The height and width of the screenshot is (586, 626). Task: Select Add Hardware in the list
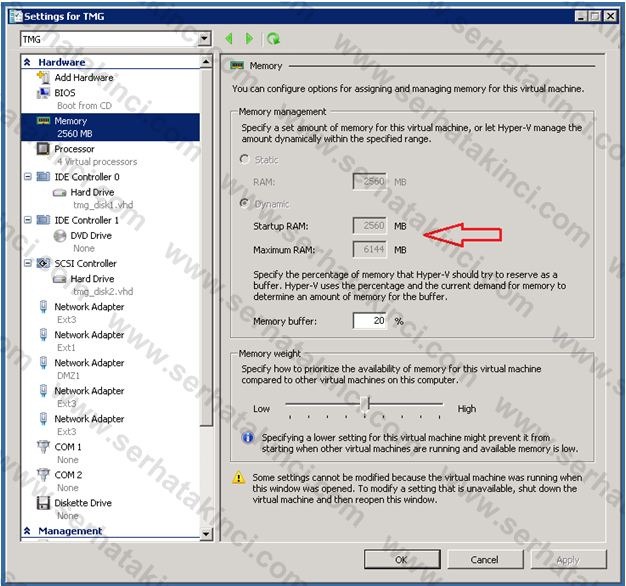[x=84, y=77]
